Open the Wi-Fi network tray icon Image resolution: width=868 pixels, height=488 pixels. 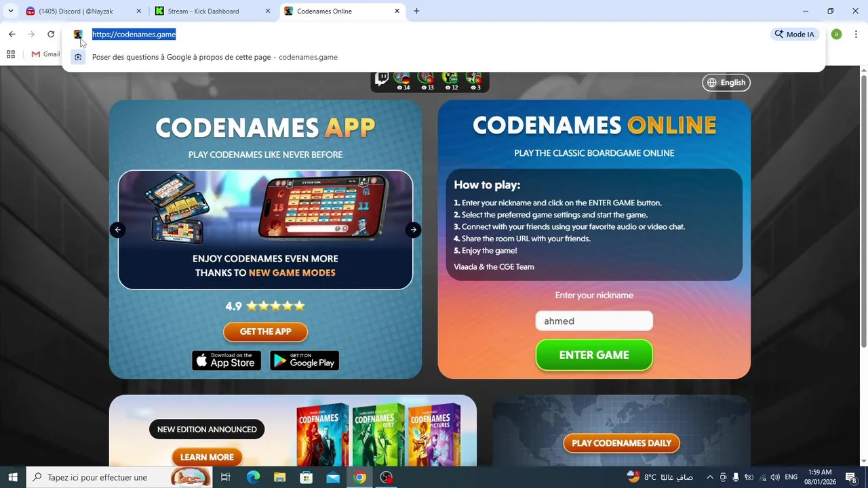(x=762, y=477)
